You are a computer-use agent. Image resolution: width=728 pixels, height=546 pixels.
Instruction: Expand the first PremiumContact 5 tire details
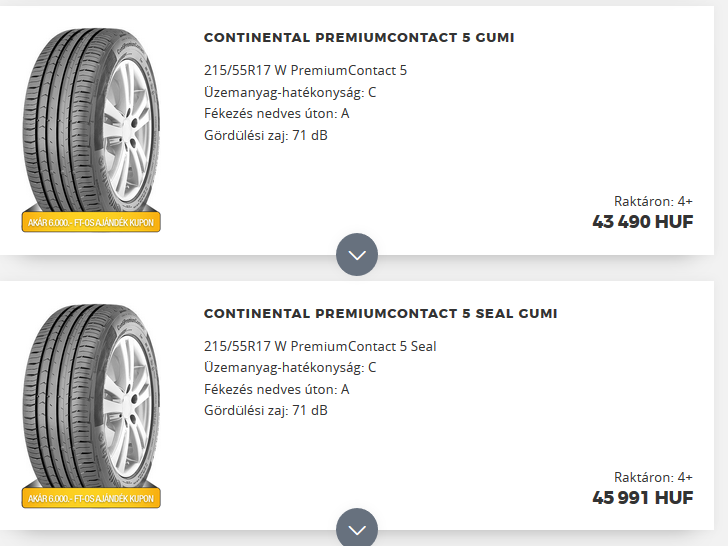click(357, 254)
